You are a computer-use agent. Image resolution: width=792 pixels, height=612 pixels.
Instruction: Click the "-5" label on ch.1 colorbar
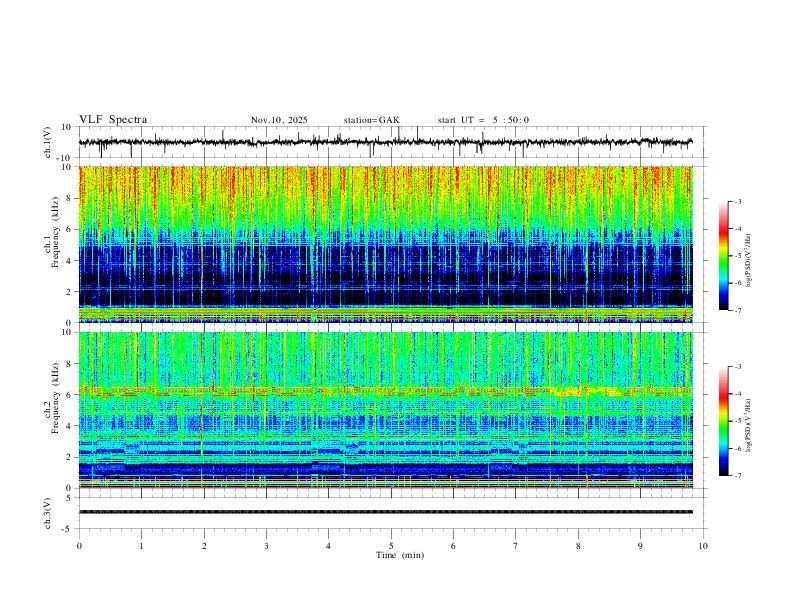[737, 256]
